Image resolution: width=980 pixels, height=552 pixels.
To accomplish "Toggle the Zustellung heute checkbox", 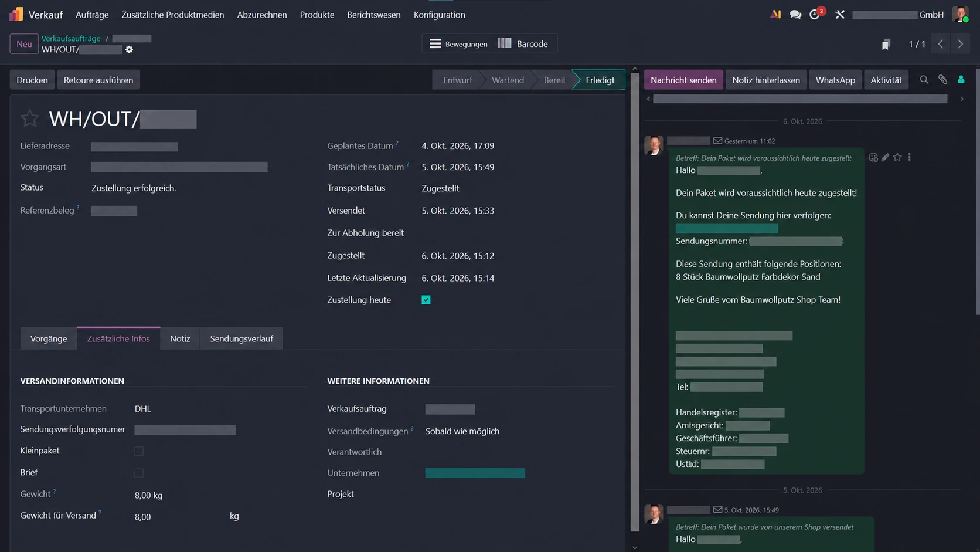I will [x=426, y=300].
